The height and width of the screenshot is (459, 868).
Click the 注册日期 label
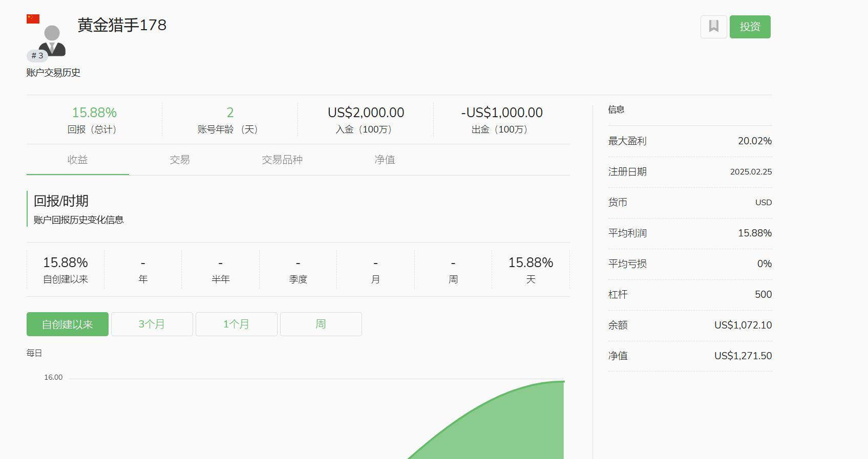pos(627,172)
